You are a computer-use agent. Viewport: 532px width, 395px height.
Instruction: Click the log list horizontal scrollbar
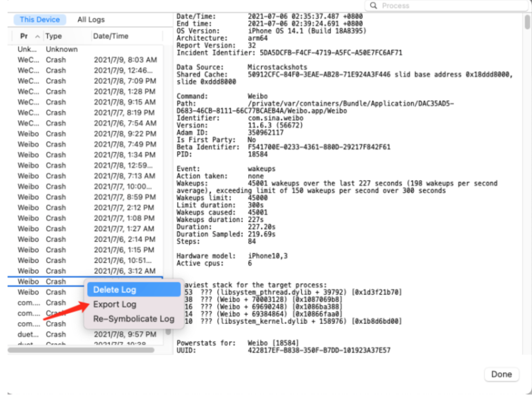point(81,350)
